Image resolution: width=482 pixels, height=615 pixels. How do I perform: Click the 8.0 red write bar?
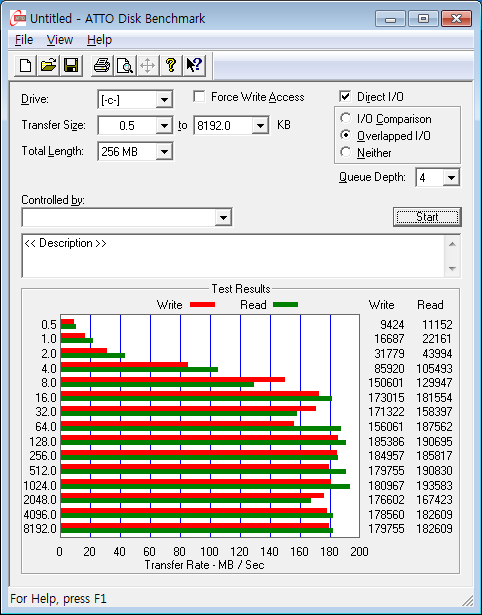click(x=173, y=379)
